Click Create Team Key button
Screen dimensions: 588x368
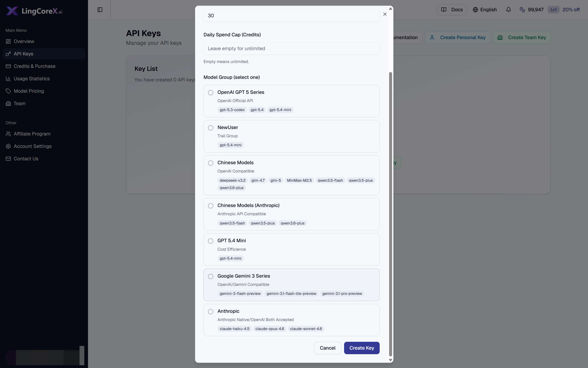pos(521,37)
